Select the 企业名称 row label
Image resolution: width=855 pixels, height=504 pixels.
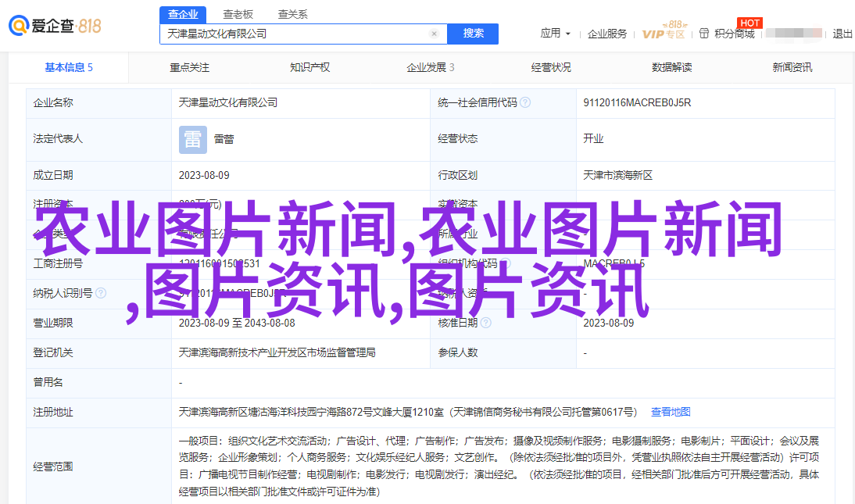tap(53, 102)
